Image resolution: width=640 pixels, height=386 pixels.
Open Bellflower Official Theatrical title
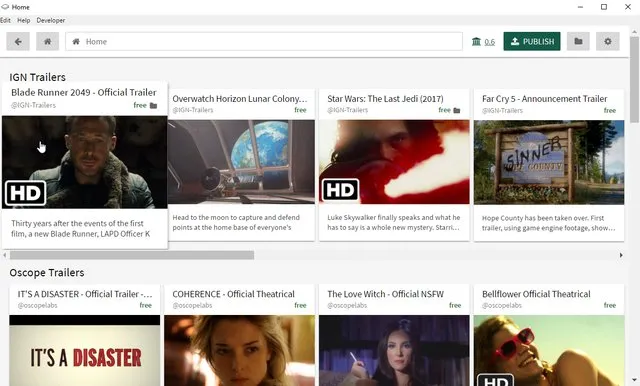click(x=536, y=294)
